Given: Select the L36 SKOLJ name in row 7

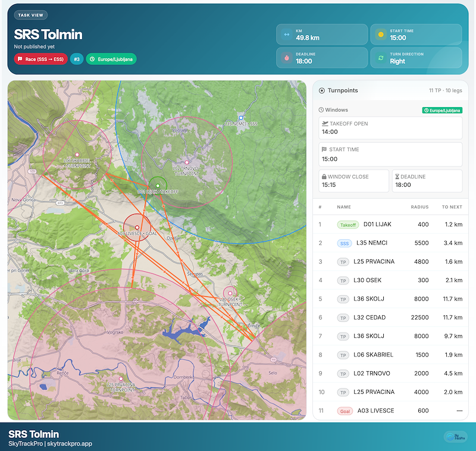Looking at the screenshot, I should click(369, 336).
